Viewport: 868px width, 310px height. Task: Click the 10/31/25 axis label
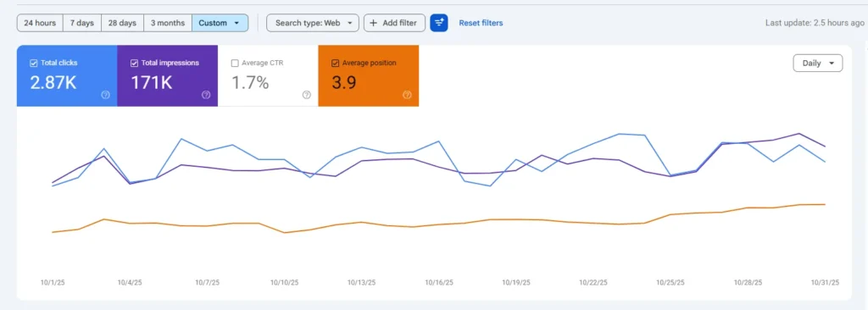point(826,282)
